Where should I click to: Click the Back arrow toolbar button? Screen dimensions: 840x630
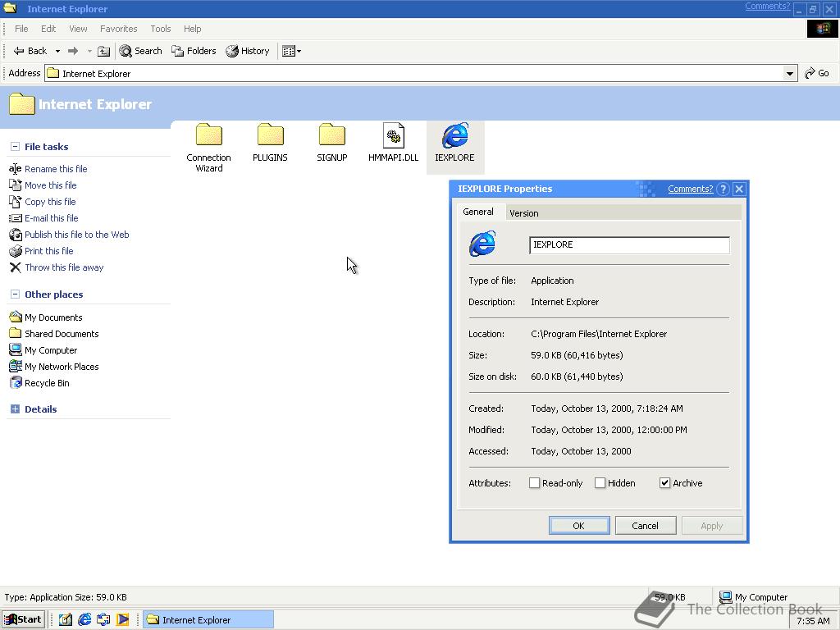30,51
